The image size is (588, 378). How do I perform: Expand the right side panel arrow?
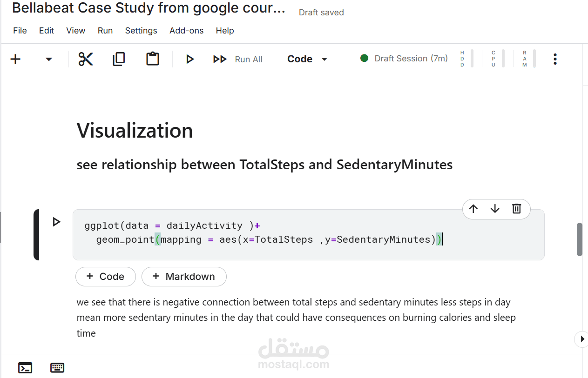(x=581, y=339)
